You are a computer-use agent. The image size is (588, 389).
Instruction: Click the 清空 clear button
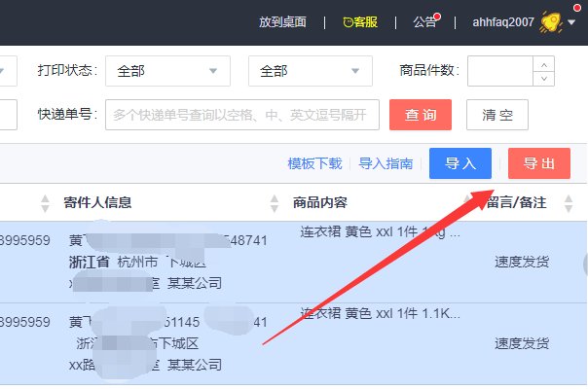tap(497, 115)
